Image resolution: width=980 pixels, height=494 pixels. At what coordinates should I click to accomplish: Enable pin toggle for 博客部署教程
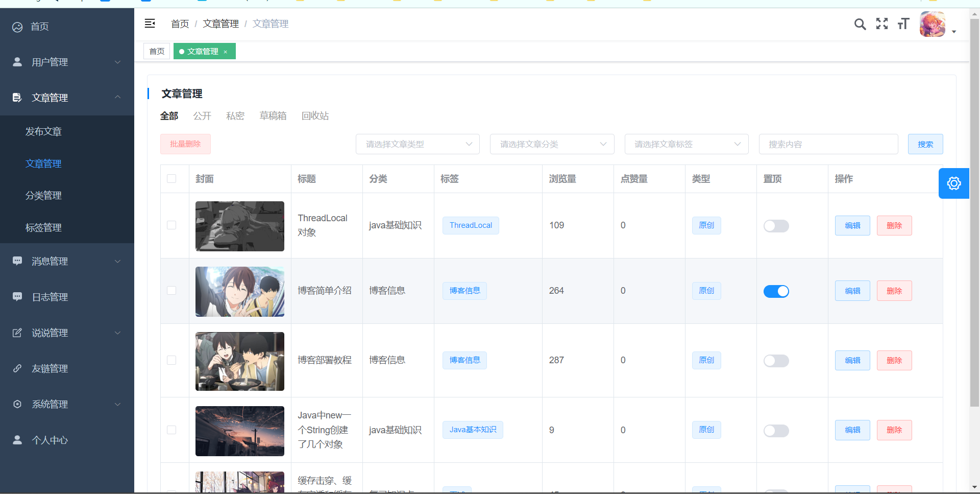pos(776,361)
